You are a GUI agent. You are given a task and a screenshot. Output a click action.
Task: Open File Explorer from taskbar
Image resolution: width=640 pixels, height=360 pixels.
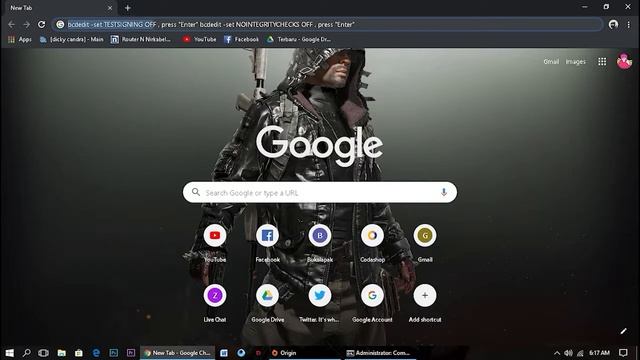tap(61, 353)
